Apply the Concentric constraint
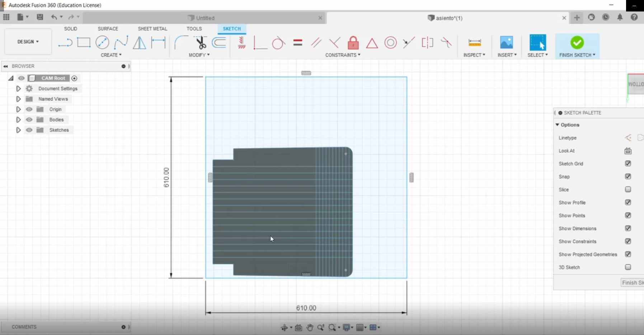644x335 pixels. pyautogui.click(x=391, y=43)
